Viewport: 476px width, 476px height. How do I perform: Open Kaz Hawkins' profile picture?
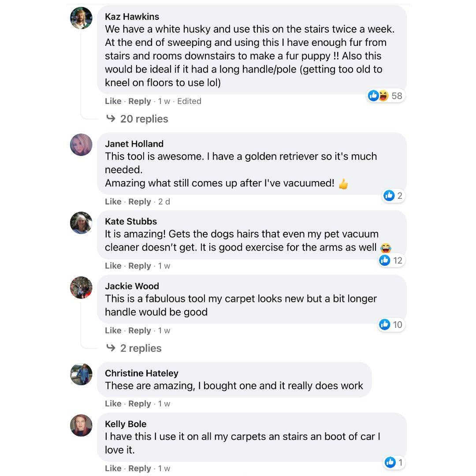(81, 19)
